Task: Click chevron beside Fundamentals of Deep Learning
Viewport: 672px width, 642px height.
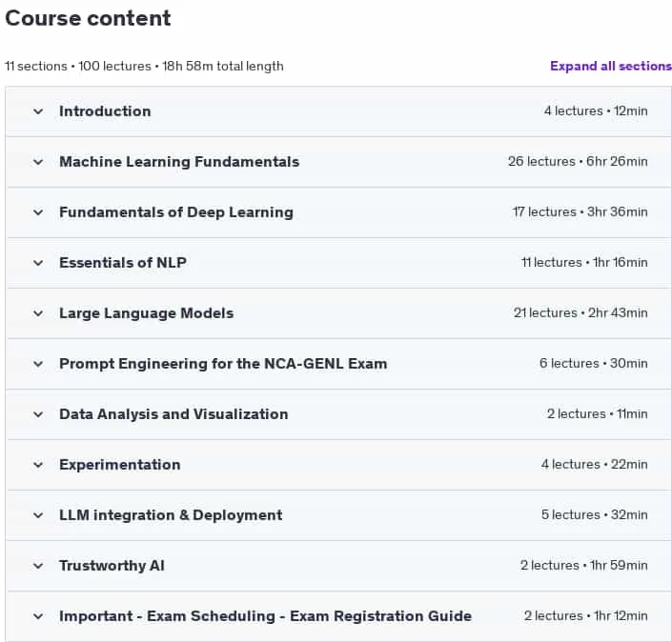Action: pos(38,212)
